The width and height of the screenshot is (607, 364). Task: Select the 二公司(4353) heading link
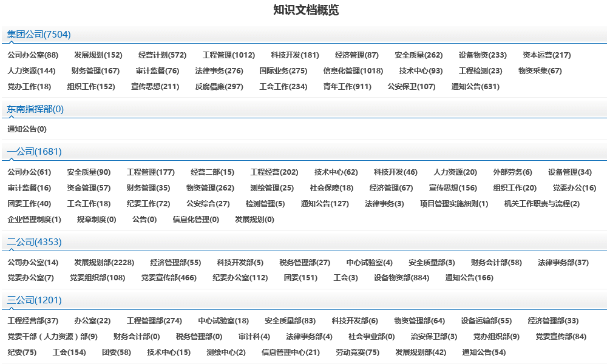pyautogui.click(x=35, y=242)
